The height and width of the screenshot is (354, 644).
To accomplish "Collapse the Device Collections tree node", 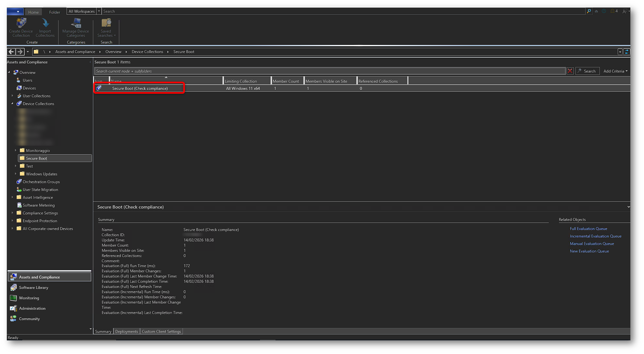I will click(x=12, y=104).
